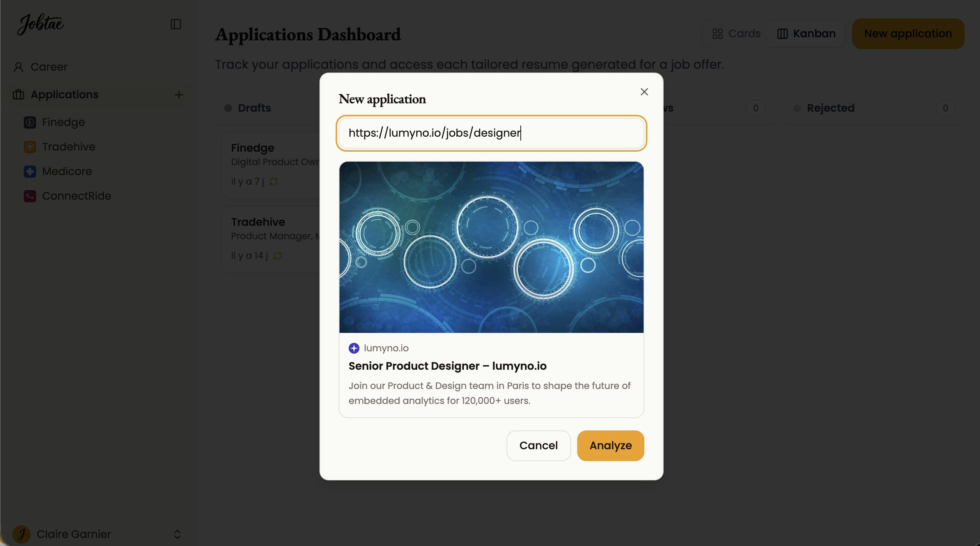Open Tradehive in sidebar
The height and width of the screenshot is (546, 980).
tap(69, 147)
